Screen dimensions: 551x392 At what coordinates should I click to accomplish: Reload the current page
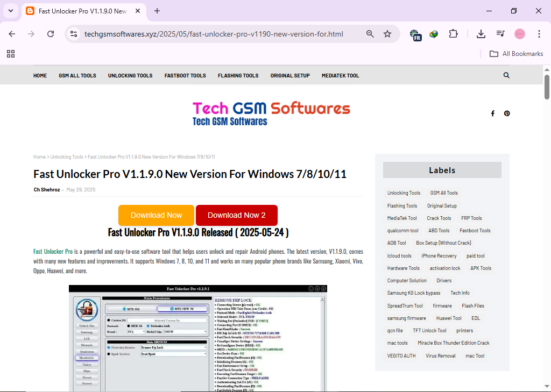coord(51,34)
